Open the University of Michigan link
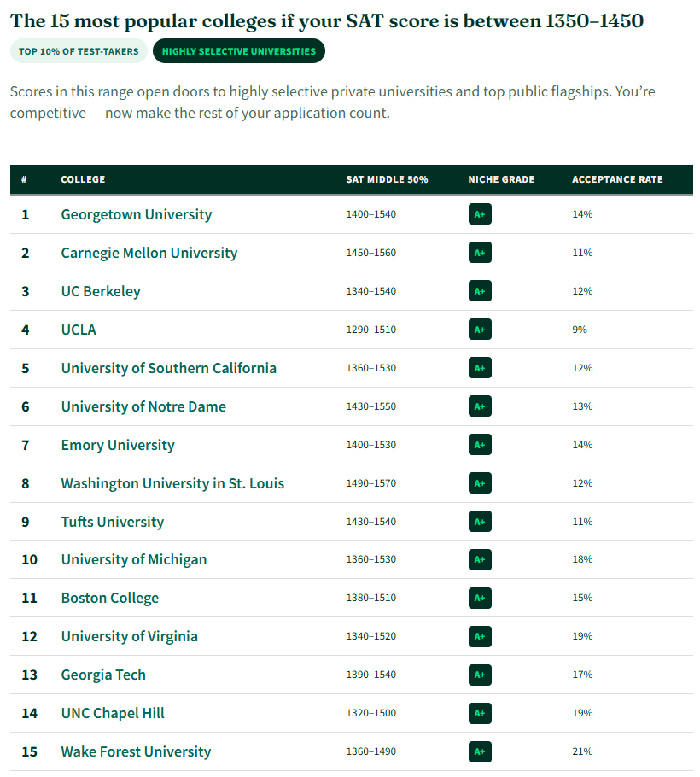 pyautogui.click(x=134, y=559)
